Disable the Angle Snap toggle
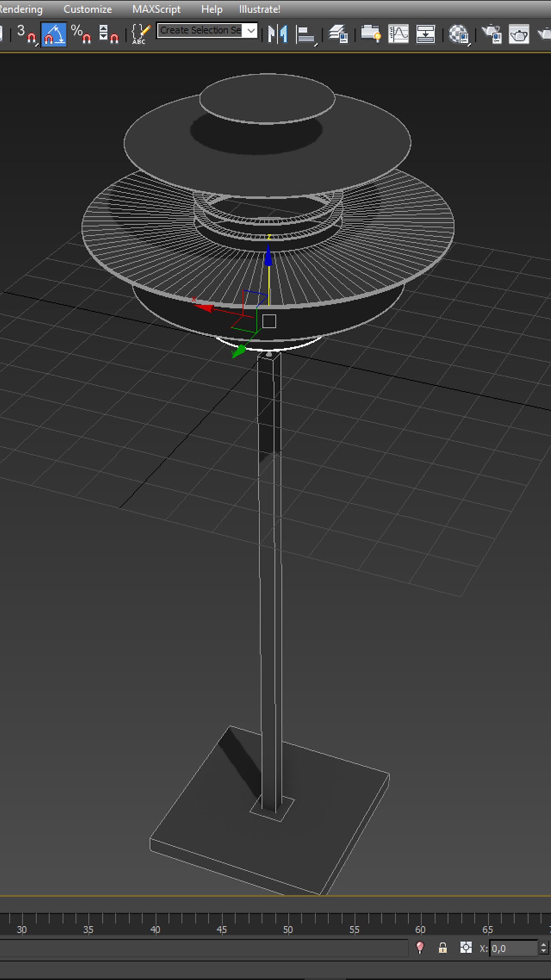This screenshot has height=980, width=551. (x=54, y=34)
